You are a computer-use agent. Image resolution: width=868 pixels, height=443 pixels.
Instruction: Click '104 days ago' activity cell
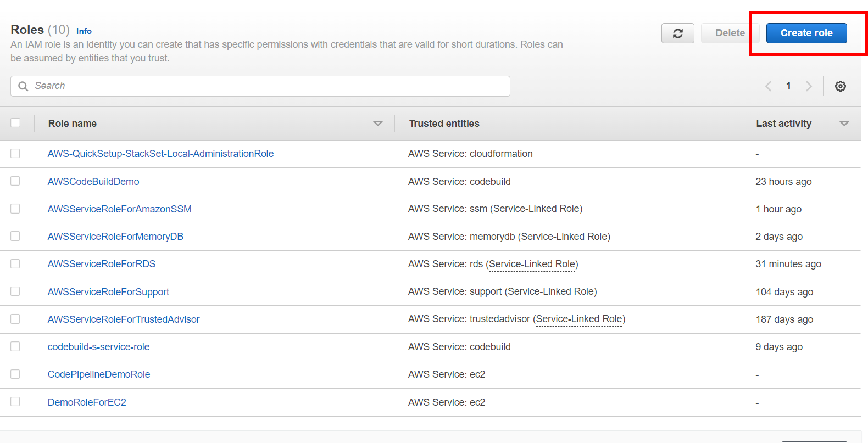(x=784, y=292)
